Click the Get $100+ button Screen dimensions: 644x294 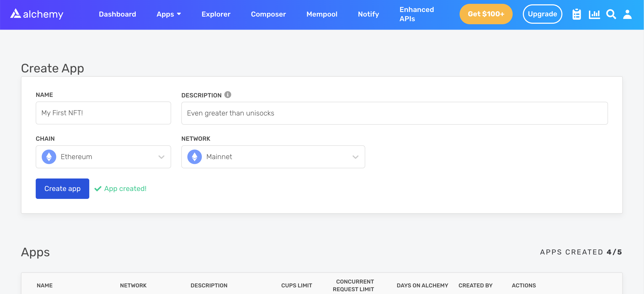[x=486, y=14]
